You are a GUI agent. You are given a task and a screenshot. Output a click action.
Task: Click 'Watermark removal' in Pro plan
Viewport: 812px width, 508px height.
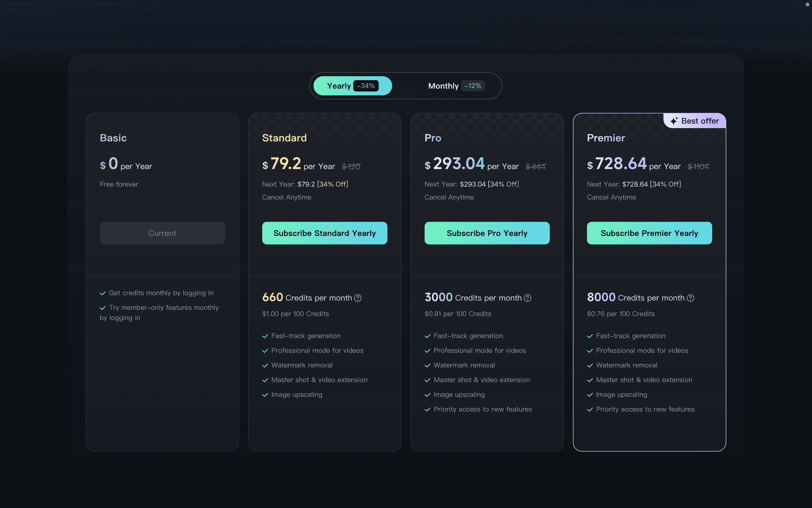click(460, 365)
